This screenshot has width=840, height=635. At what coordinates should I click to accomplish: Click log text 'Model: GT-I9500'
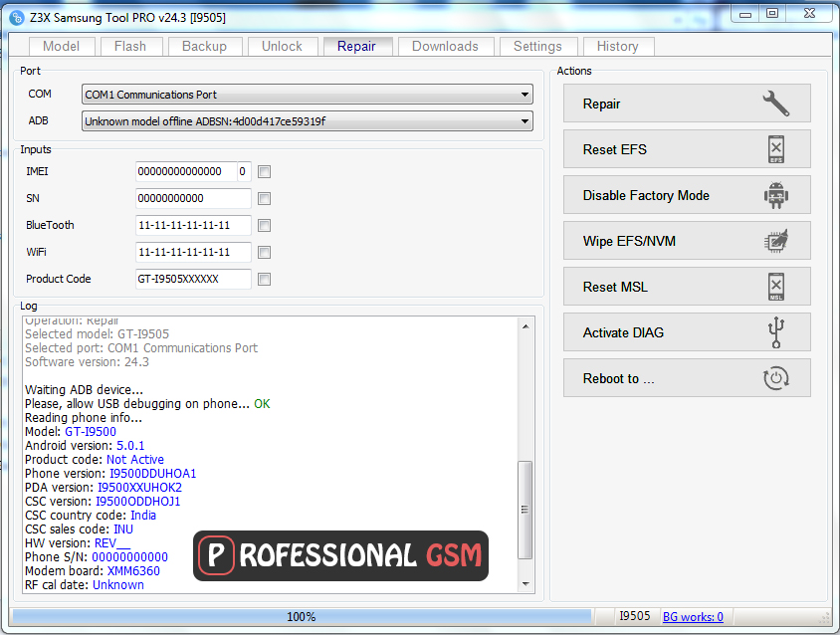(x=71, y=431)
